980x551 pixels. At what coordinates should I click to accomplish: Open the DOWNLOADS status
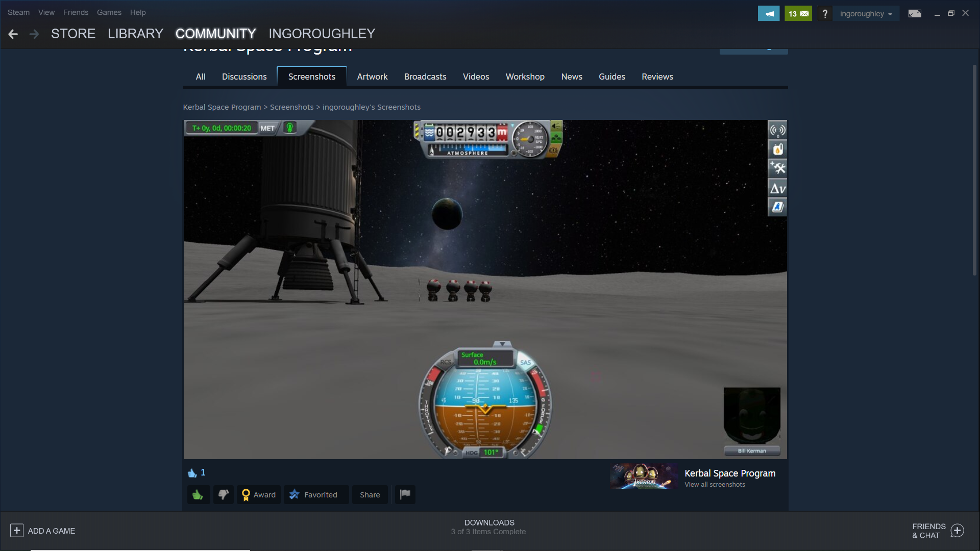pos(489,527)
